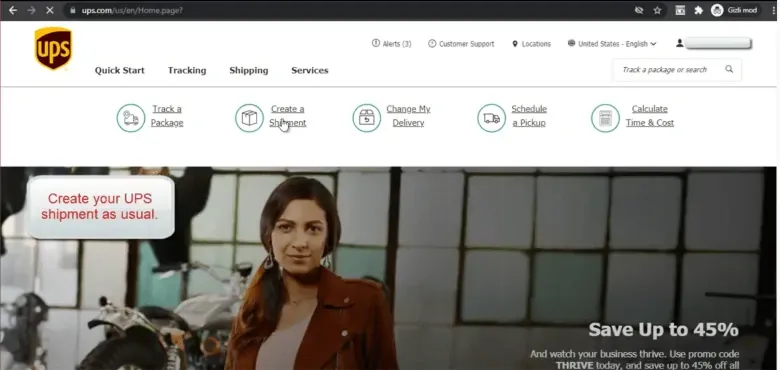Viewport: 780px width, 370px height.
Task: Click the UPS shield logo
Action: tap(53, 48)
